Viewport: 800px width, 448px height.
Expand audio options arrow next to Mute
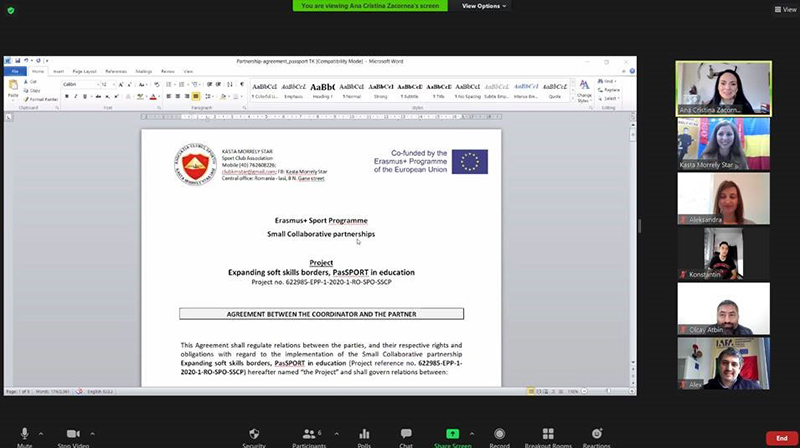(41, 434)
